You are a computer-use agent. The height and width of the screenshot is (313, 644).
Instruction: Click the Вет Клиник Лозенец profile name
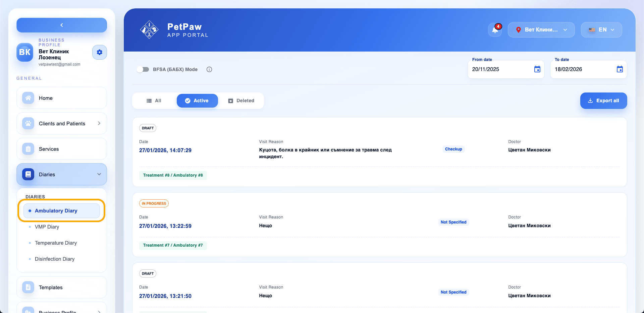[54, 54]
